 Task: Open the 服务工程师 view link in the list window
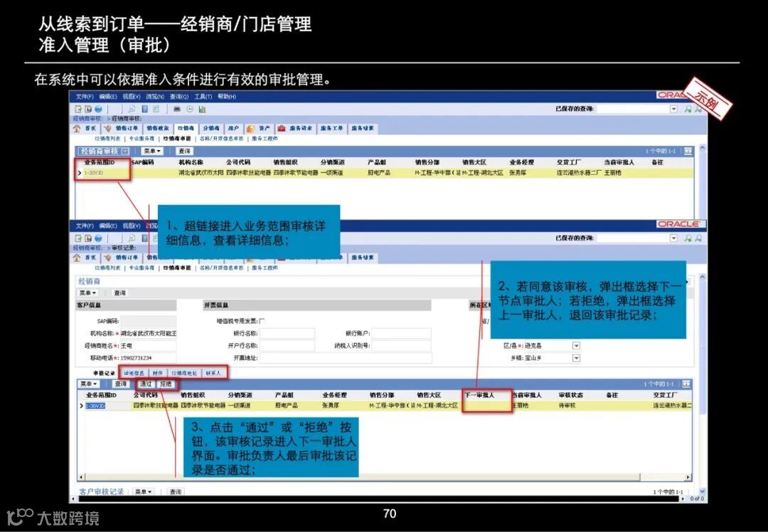point(265,139)
